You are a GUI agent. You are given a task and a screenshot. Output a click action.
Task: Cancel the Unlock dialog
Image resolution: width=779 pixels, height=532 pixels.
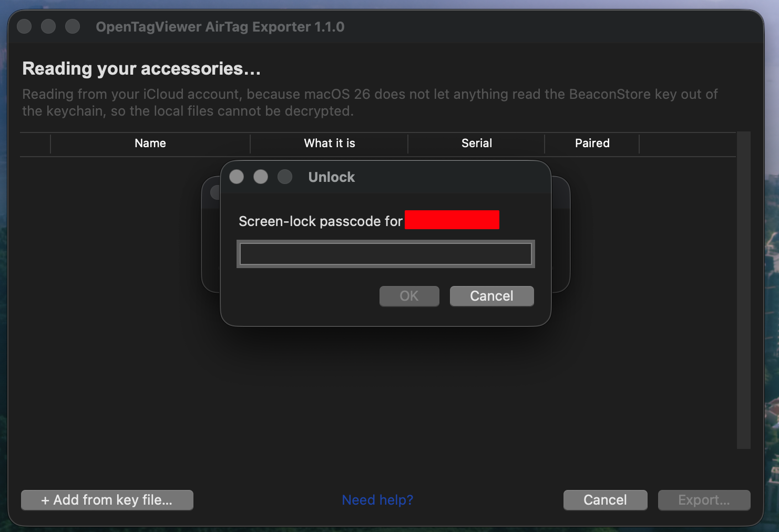(491, 296)
